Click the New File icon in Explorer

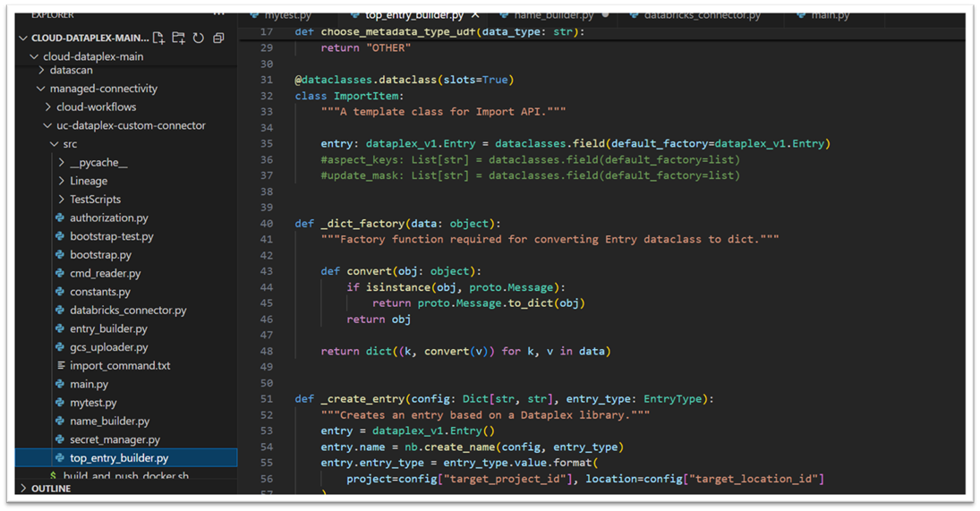tap(158, 38)
